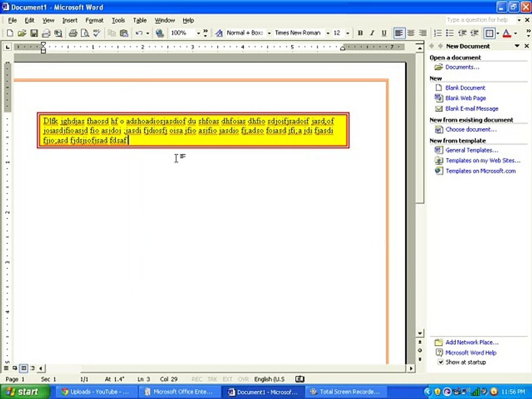
Task: Toggle italic formatting
Action: 372,33
